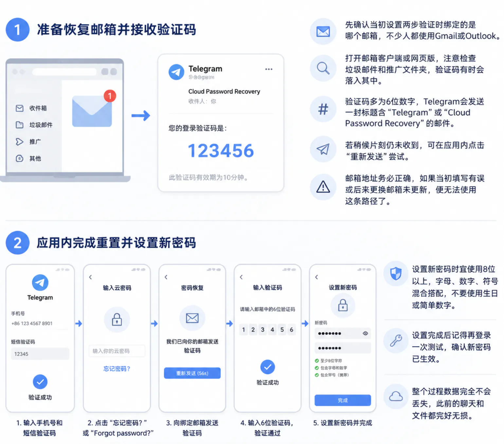Click blue checkmark above 验证成功 on login screen
The width and height of the screenshot is (504, 444).
click(40, 382)
